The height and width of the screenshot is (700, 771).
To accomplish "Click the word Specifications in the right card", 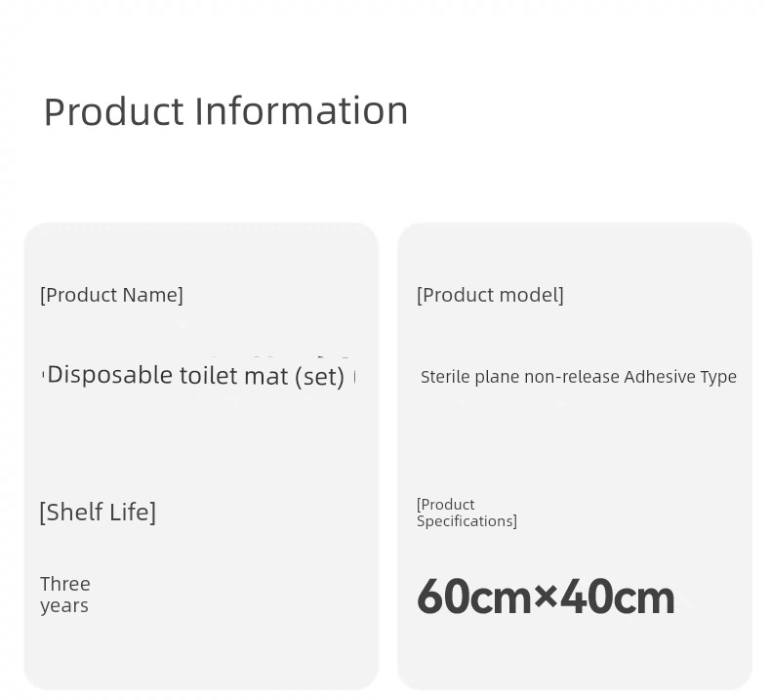I will (x=467, y=521).
